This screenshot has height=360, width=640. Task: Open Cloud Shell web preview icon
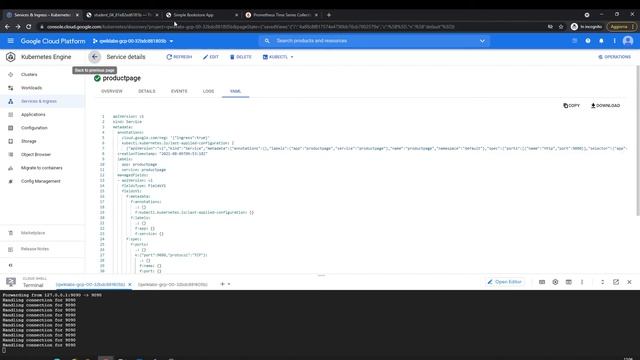click(x=569, y=282)
